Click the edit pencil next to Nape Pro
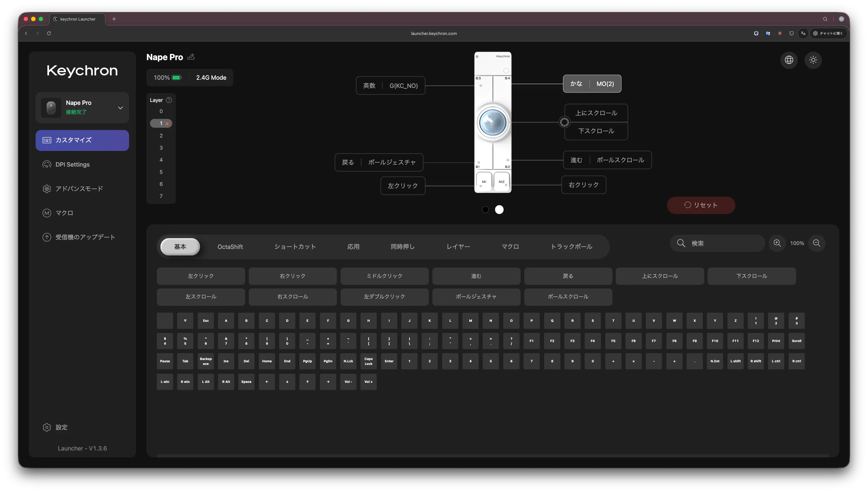The width and height of the screenshot is (868, 492). (191, 57)
